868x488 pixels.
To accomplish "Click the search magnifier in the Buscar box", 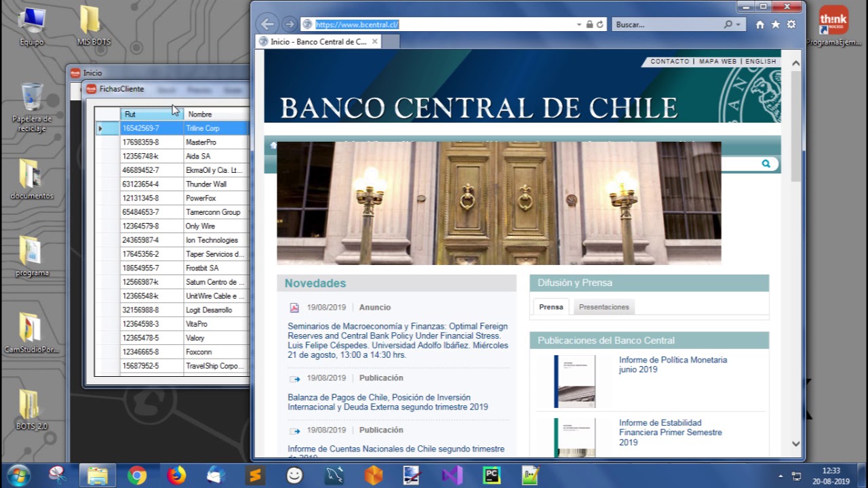I will (x=728, y=24).
